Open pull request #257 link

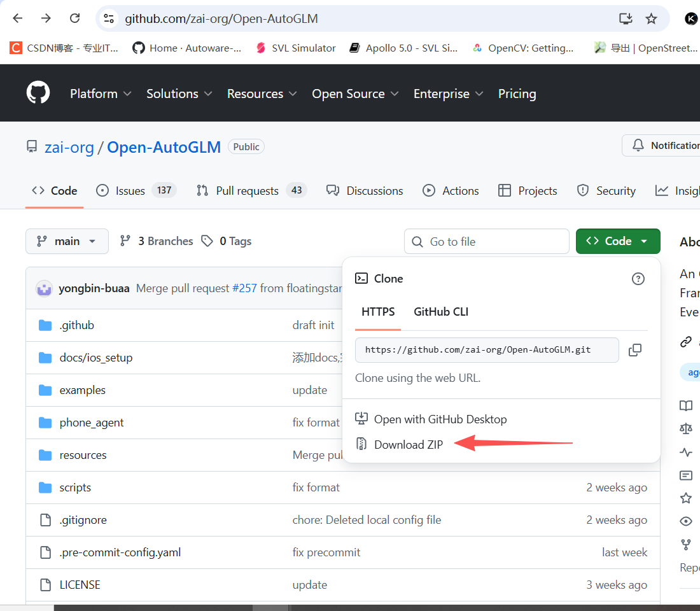point(244,288)
